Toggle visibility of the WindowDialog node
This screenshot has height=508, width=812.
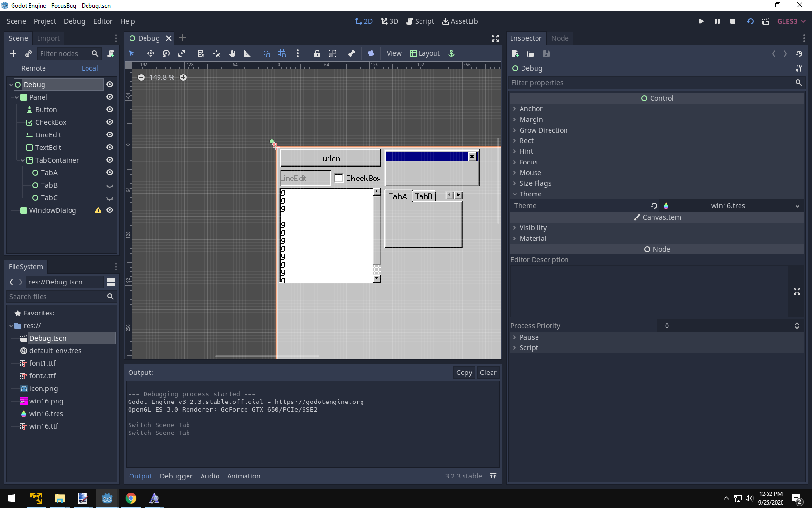110,210
